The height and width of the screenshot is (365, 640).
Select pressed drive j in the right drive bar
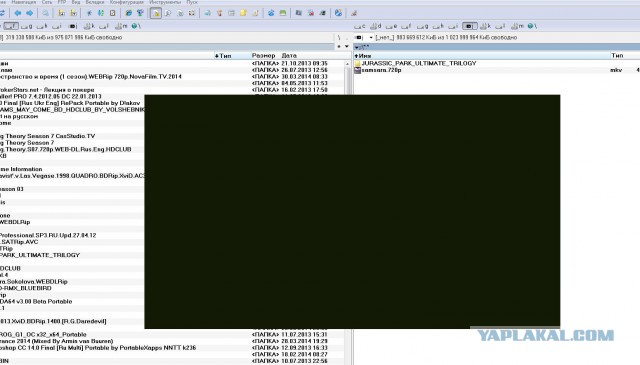coord(469,26)
